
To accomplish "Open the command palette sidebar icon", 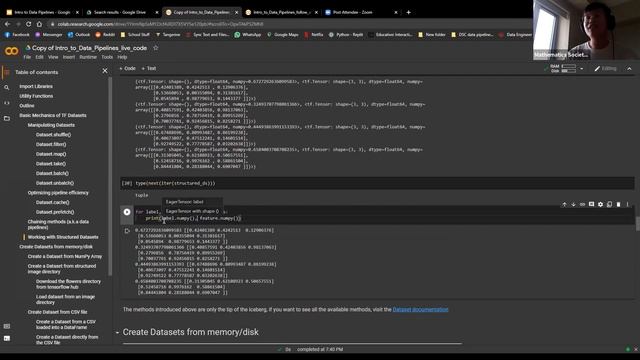I will [7, 326].
